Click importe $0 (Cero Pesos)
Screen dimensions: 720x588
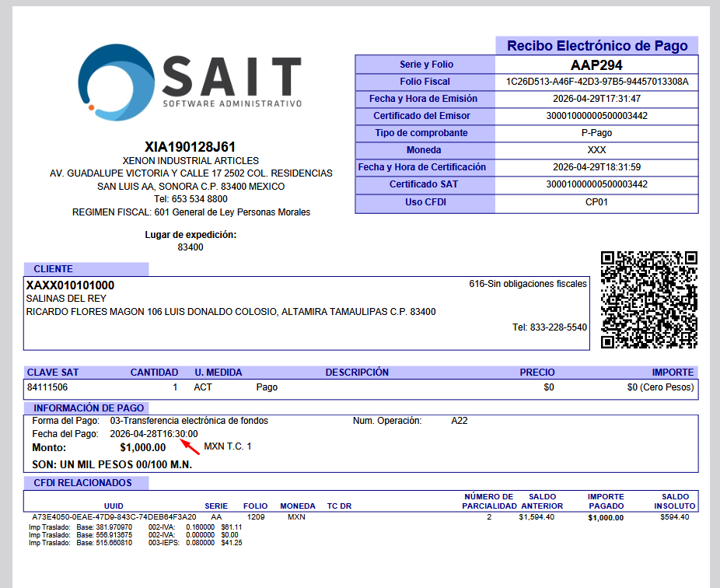(x=660, y=387)
